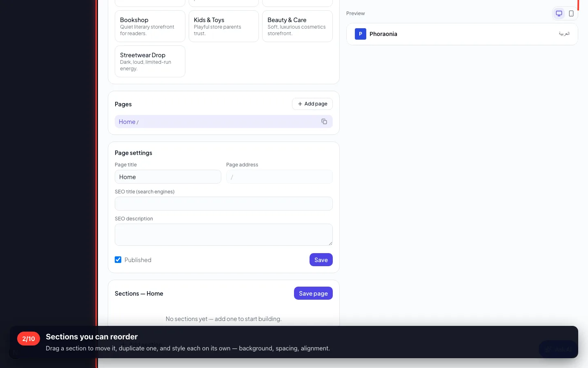Duplicate the Home page via copy icon
The width and height of the screenshot is (588, 368).
(x=324, y=121)
